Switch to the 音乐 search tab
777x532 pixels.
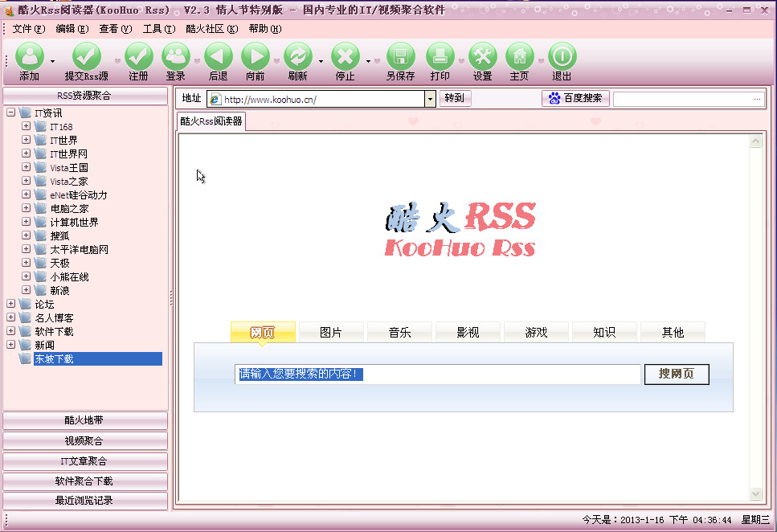[399, 332]
